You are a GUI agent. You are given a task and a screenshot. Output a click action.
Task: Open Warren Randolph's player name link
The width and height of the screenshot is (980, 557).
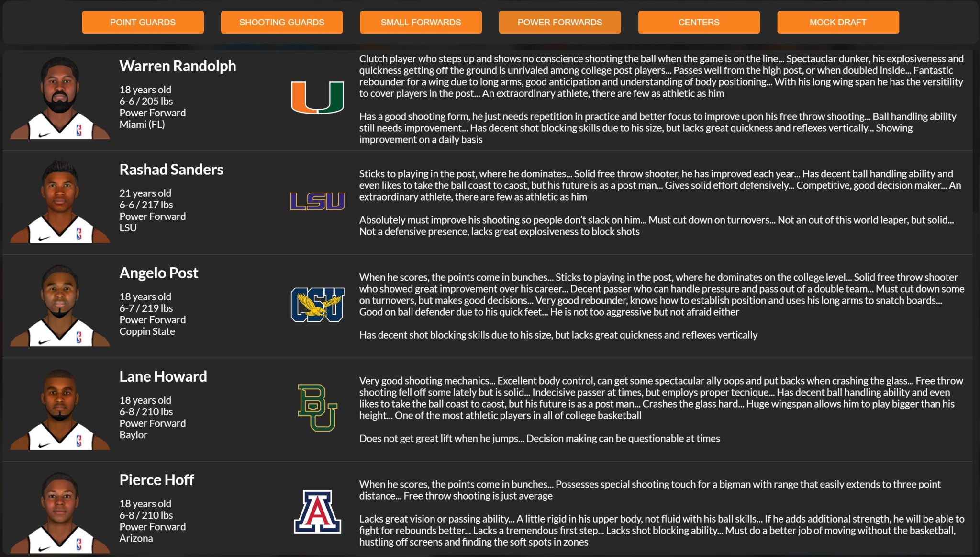[178, 66]
